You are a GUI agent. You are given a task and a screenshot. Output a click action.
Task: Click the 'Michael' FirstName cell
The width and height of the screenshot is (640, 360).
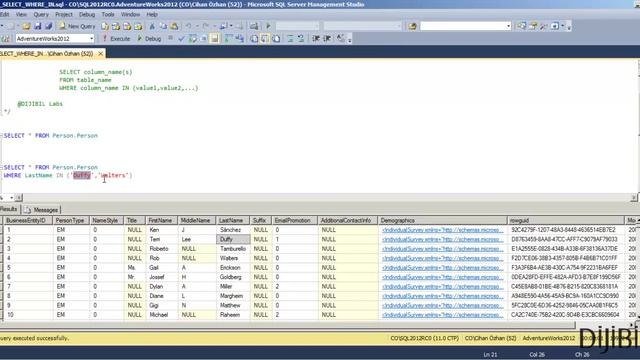[162, 315]
